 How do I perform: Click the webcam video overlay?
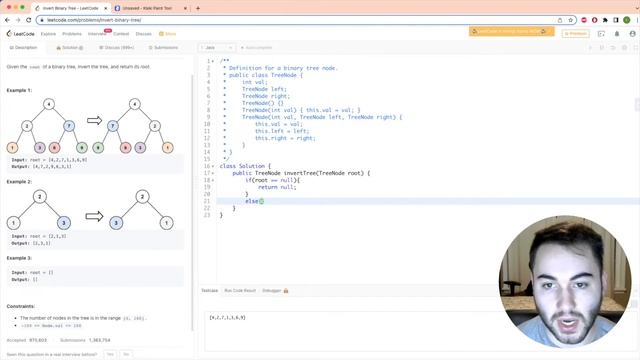pos(565,282)
